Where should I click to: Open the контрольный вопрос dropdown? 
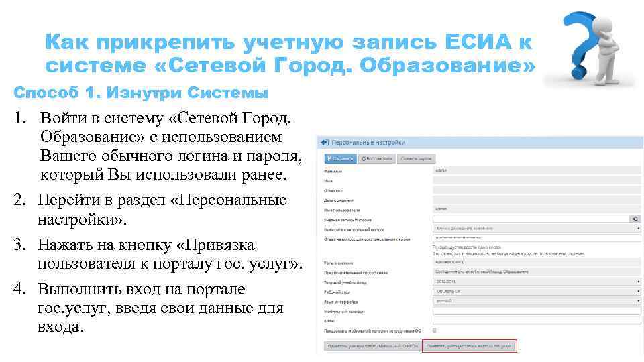[537, 228]
